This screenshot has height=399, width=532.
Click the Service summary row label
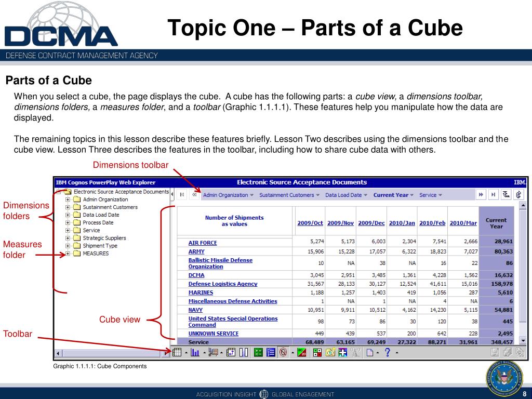[x=198, y=342]
